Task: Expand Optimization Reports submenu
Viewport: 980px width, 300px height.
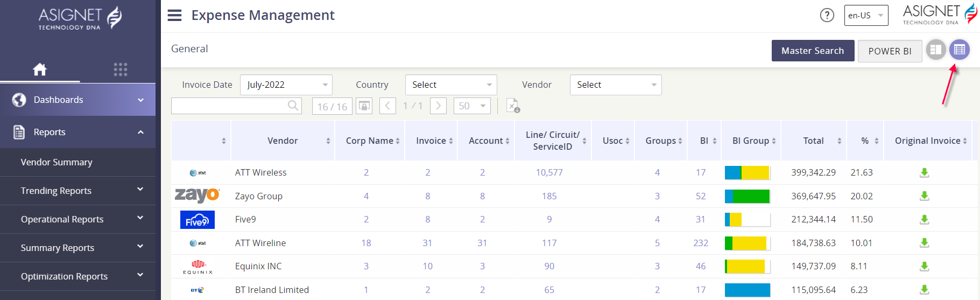Action: click(x=140, y=275)
